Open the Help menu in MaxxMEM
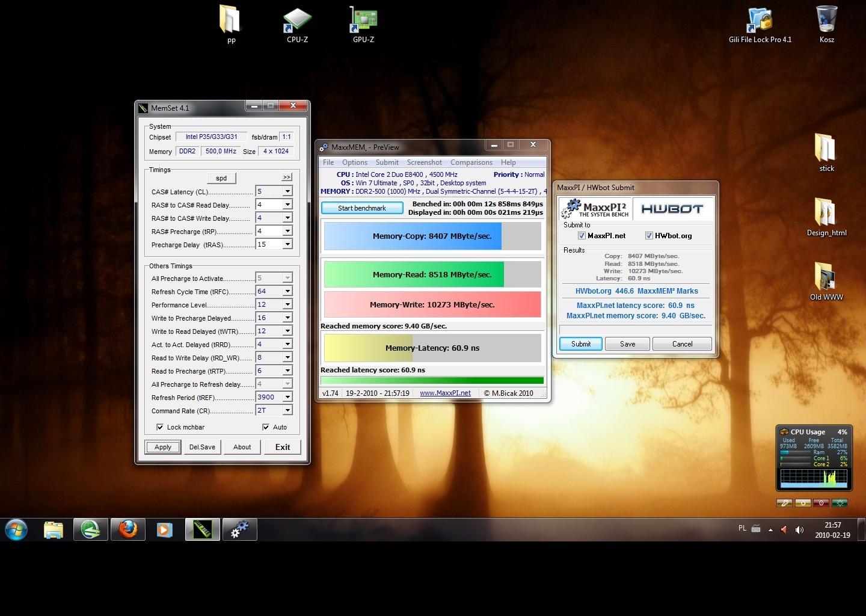The image size is (866, 616). click(x=508, y=162)
